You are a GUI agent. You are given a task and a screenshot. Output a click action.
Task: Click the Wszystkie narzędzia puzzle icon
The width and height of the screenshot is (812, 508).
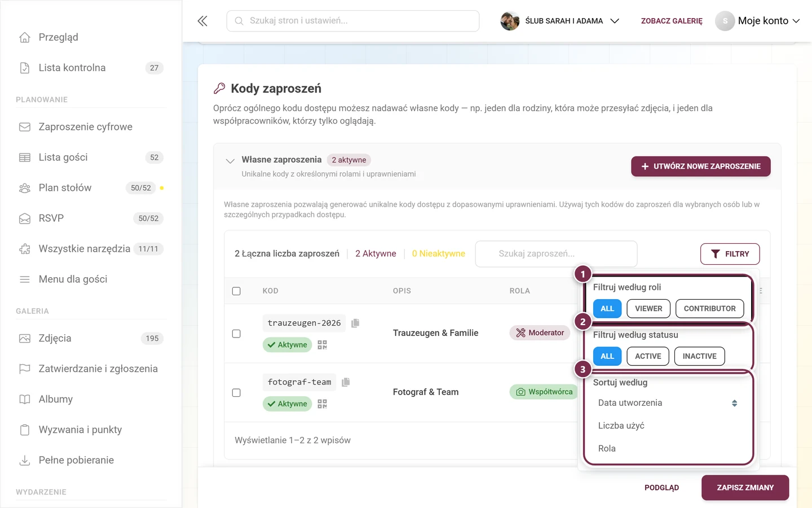(x=25, y=249)
